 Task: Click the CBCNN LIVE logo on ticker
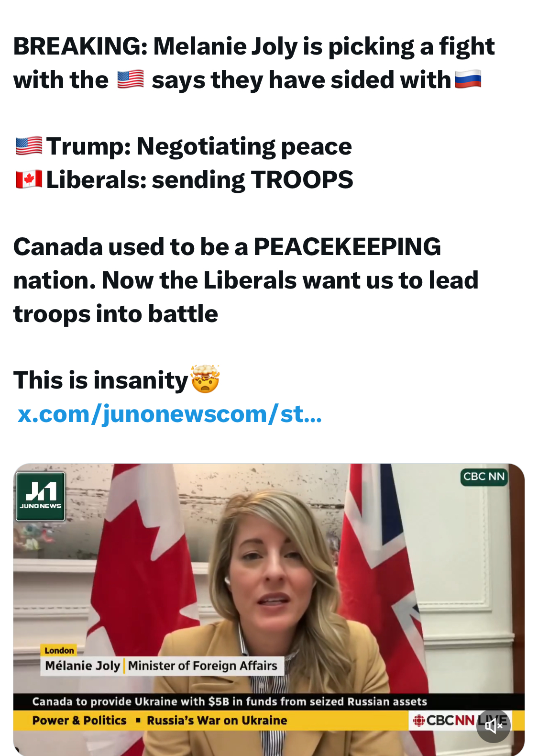point(459,720)
